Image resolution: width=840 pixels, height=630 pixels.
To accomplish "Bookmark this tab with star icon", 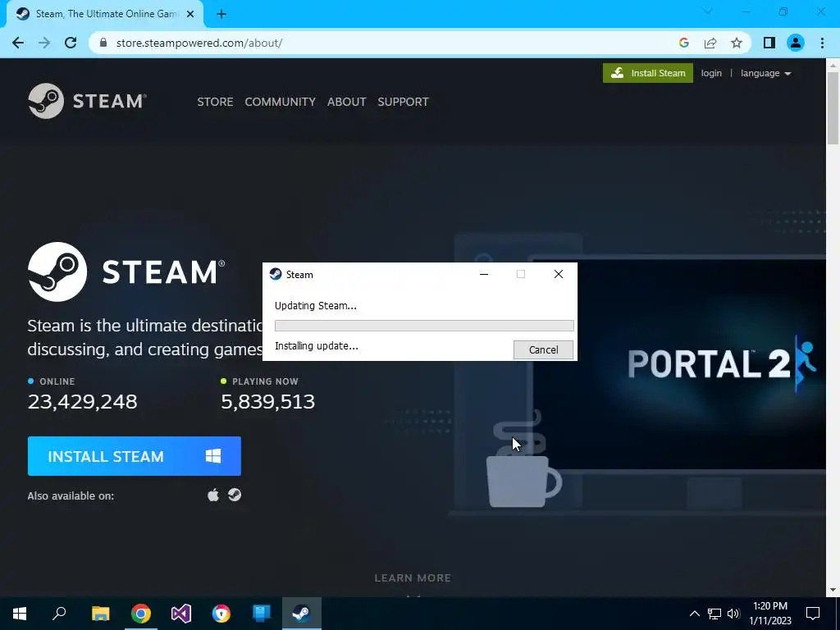I will click(737, 43).
